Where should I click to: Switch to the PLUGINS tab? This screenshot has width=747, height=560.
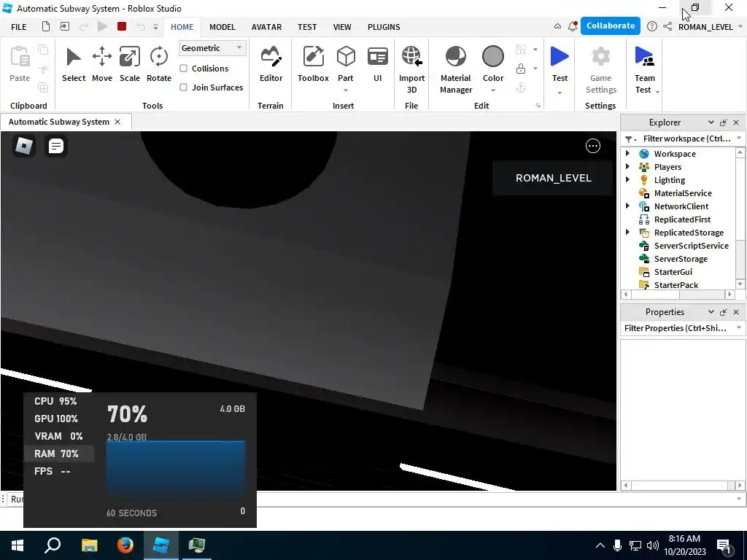[384, 27]
